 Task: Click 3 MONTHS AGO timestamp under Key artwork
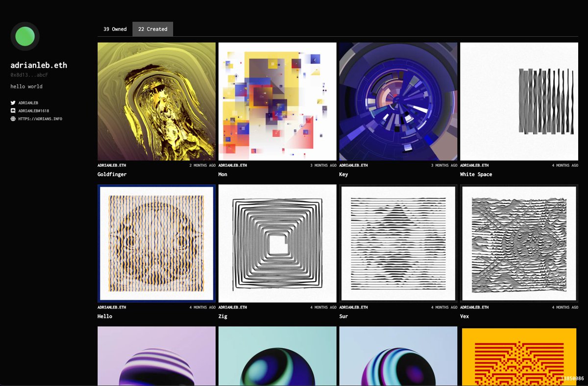tap(444, 165)
